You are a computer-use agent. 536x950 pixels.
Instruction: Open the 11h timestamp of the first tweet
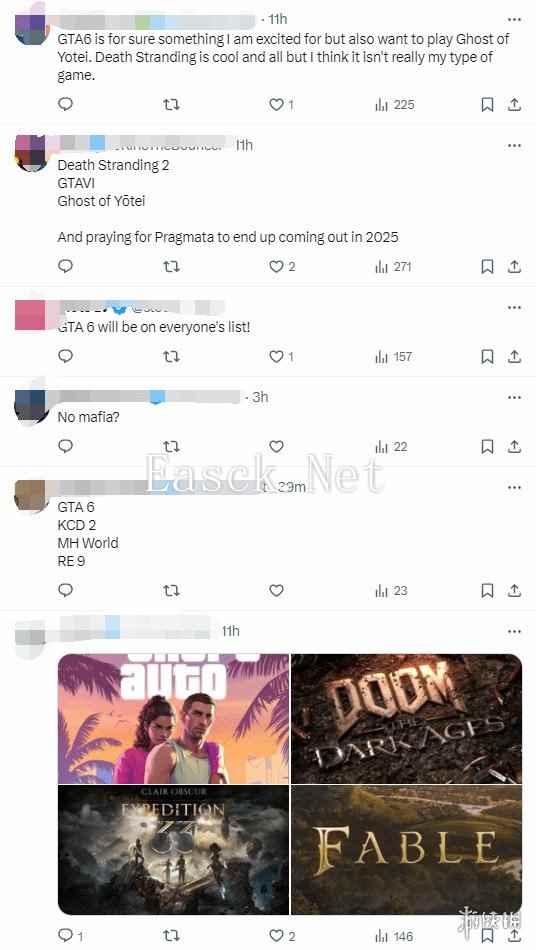(277, 19)
